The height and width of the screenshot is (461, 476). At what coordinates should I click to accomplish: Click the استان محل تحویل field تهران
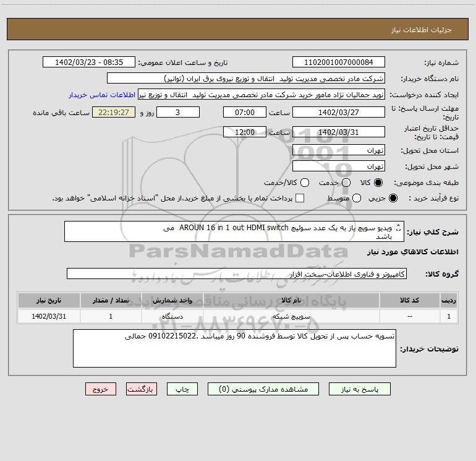[339, 150]
